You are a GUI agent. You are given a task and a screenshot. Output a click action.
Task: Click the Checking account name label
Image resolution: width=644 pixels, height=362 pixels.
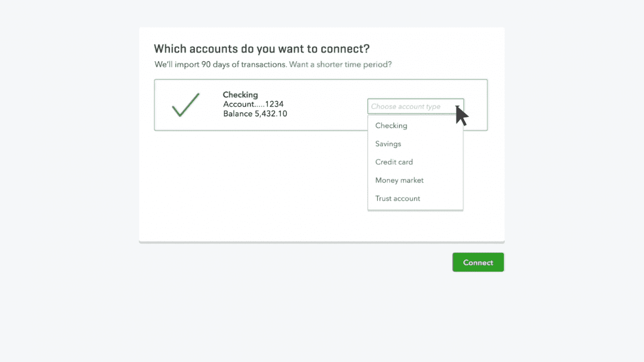coord(240,95)
